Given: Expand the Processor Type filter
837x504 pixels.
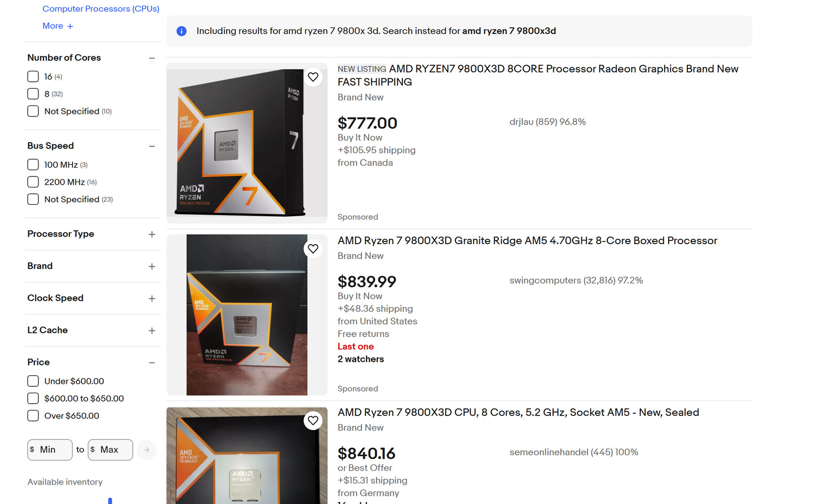Looking at the screenshot, I should point(152,234).
